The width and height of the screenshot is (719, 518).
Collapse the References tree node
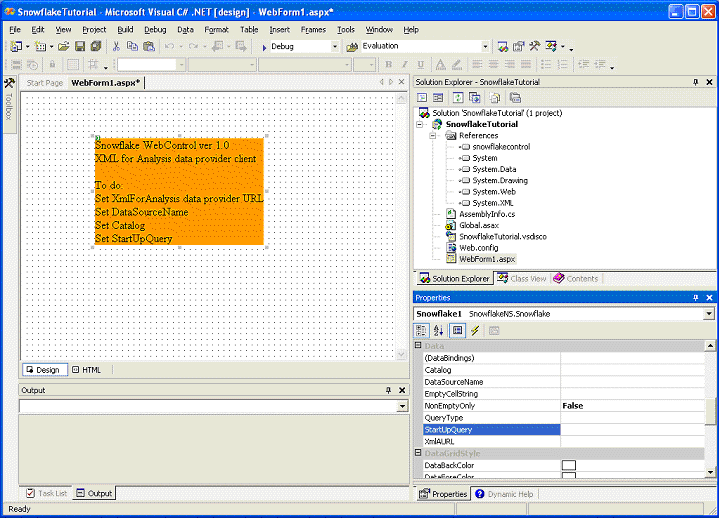click(432, 136)
